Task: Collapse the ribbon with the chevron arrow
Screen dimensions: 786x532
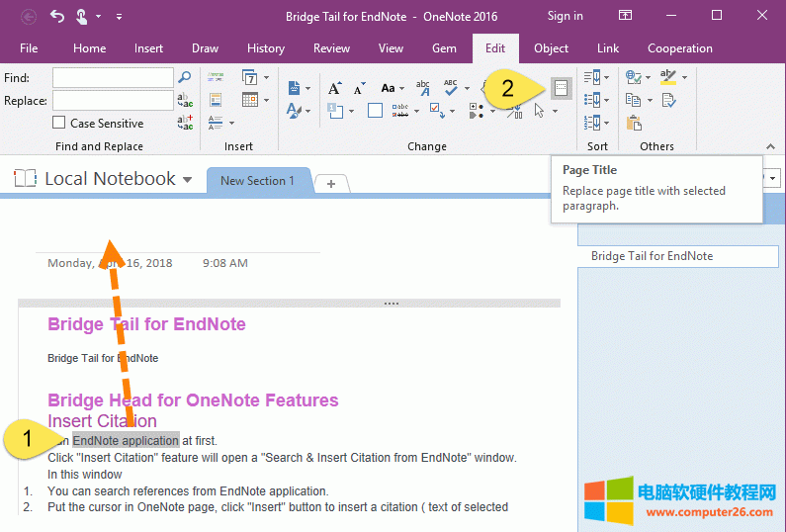Action: coord(771,147)
